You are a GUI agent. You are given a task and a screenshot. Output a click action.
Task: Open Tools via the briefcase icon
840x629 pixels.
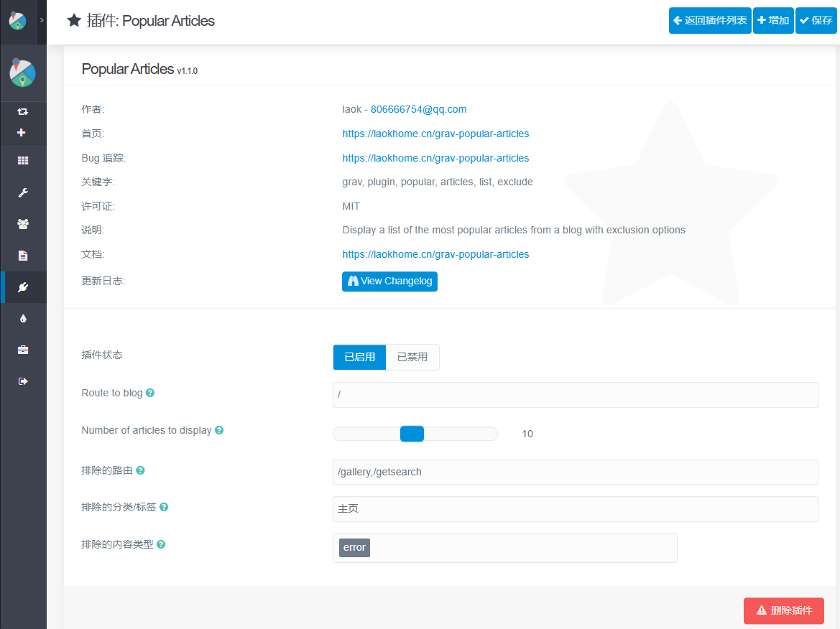23,350
